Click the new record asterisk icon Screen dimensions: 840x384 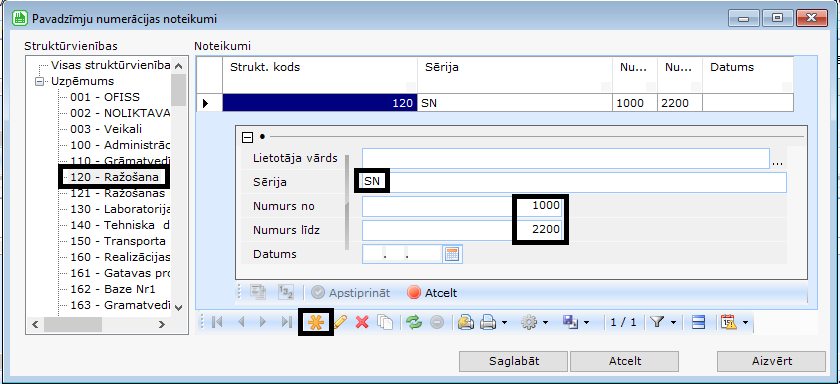coord(316,322)
